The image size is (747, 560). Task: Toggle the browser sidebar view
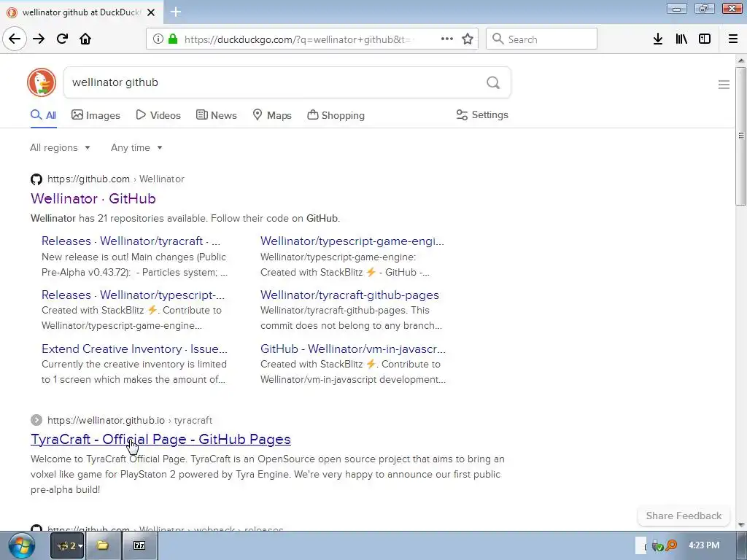(705, 39)
